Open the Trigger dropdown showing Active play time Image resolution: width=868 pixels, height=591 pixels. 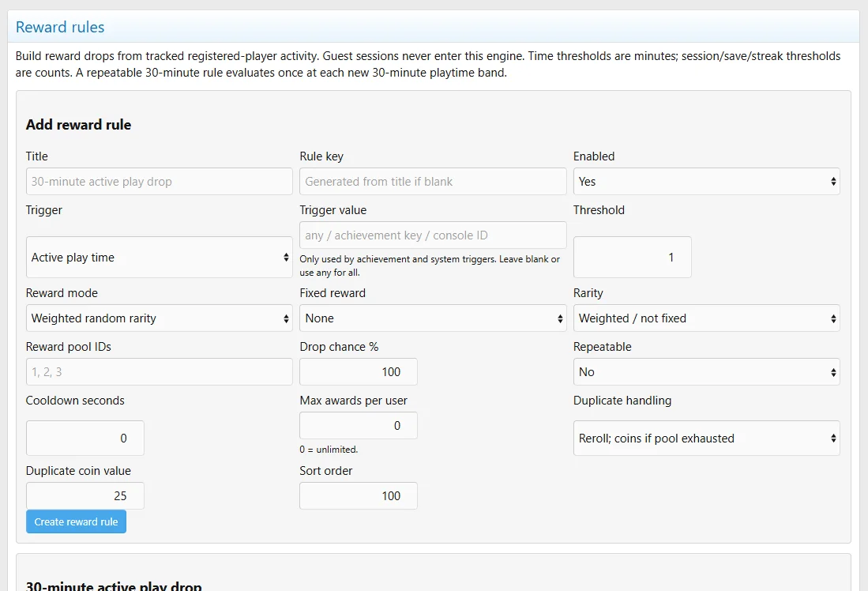click(x=159, y=257)
